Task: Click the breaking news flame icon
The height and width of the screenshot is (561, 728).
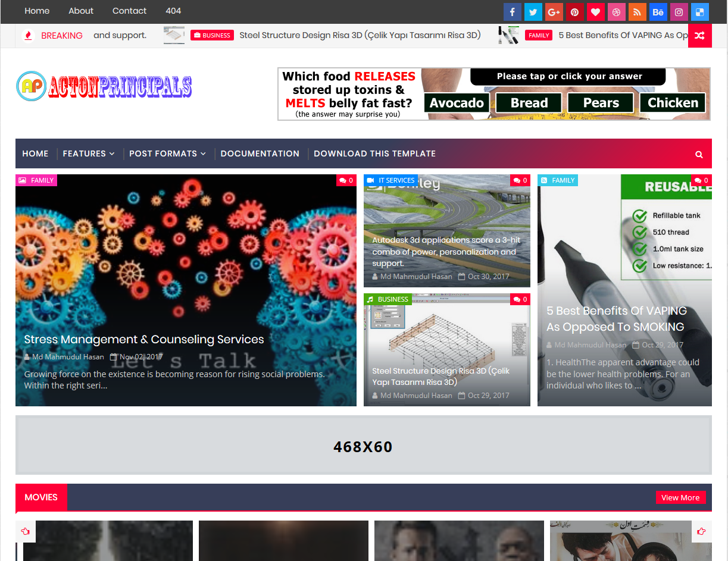Action: [28, 36]
